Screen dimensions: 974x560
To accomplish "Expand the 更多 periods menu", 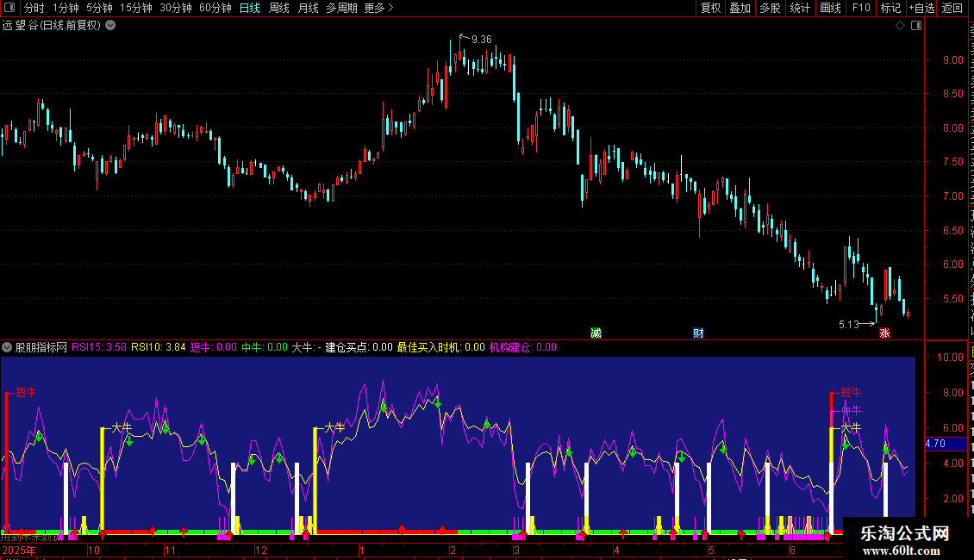I will click(x=379, y=8).
